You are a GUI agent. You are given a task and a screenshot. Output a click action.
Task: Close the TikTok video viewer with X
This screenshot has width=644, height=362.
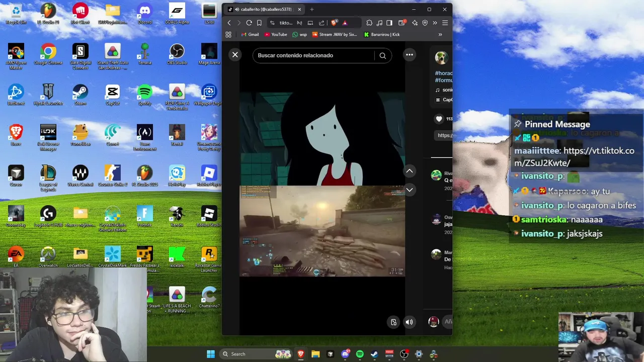click(x=235, y=55)
